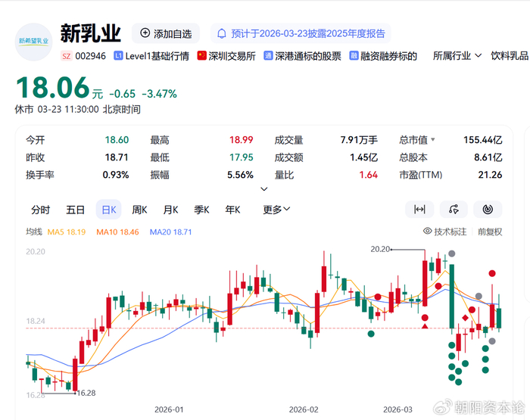Click the 今开 value 18.60
This screenshot has width=530, height=420.
tap(117, 139)
